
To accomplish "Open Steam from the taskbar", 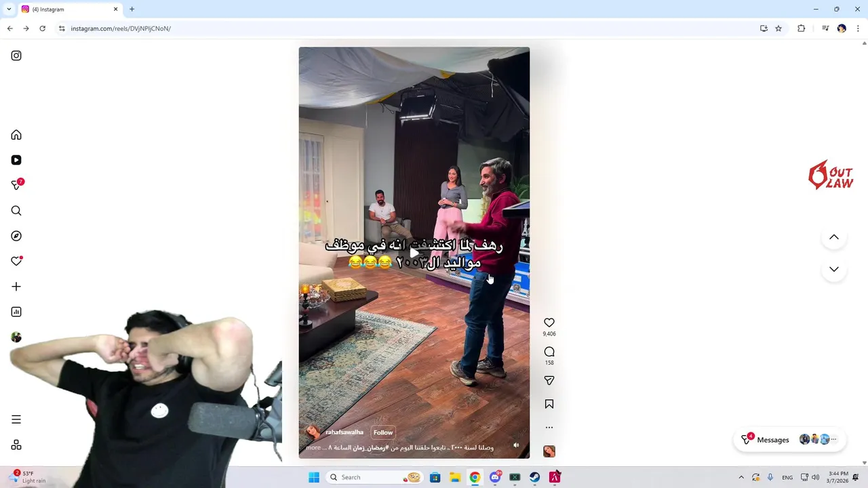I will 535,477.
